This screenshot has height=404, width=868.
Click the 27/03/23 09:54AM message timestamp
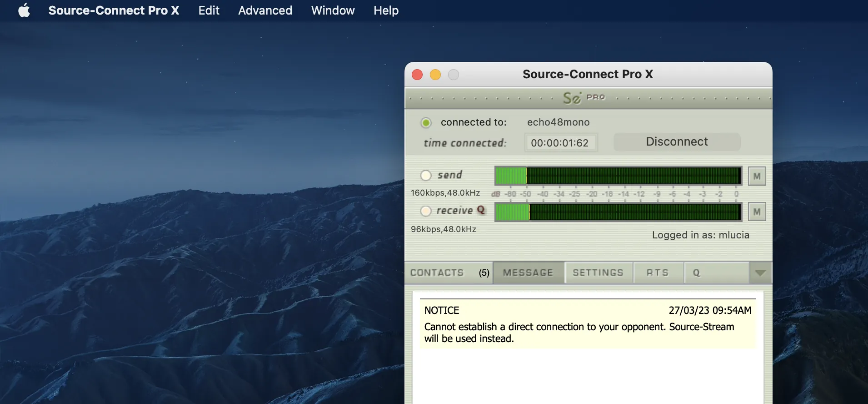pos(710,310)
